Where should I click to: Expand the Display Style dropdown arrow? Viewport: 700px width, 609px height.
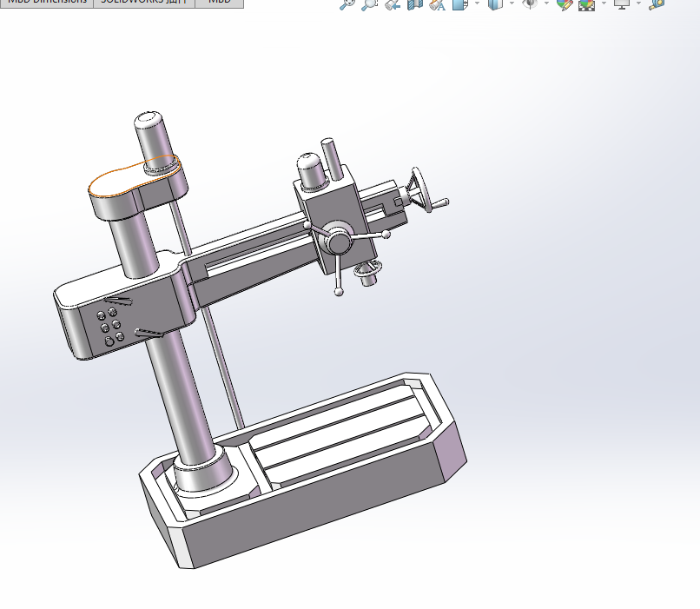point(512,3)
